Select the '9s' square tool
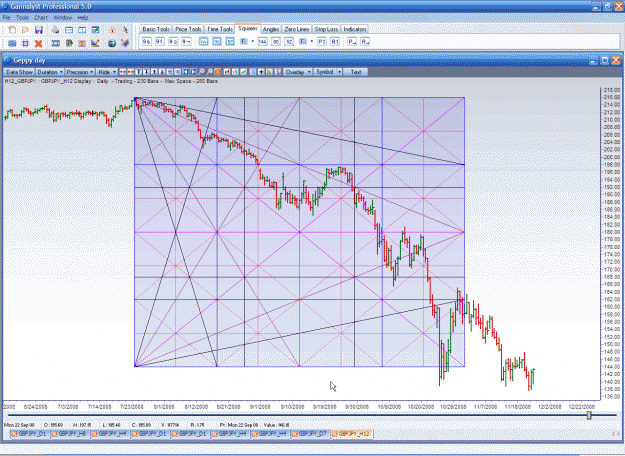 pyautogui.click(x=147, y=41)
